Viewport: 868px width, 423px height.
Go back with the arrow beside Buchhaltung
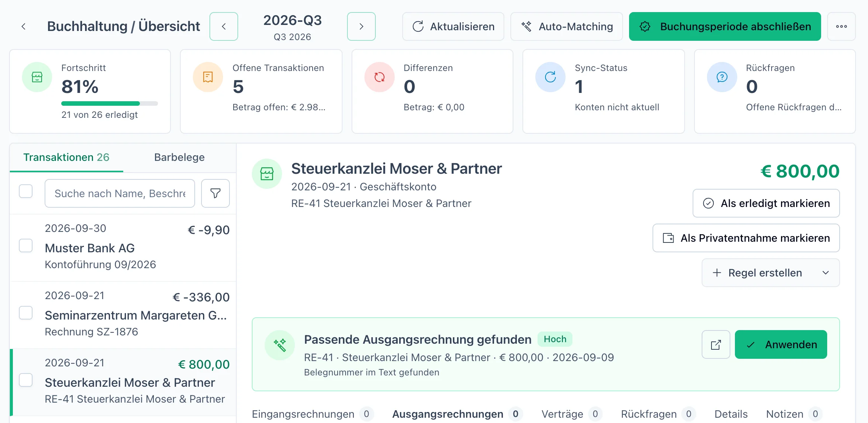(23, 26)
